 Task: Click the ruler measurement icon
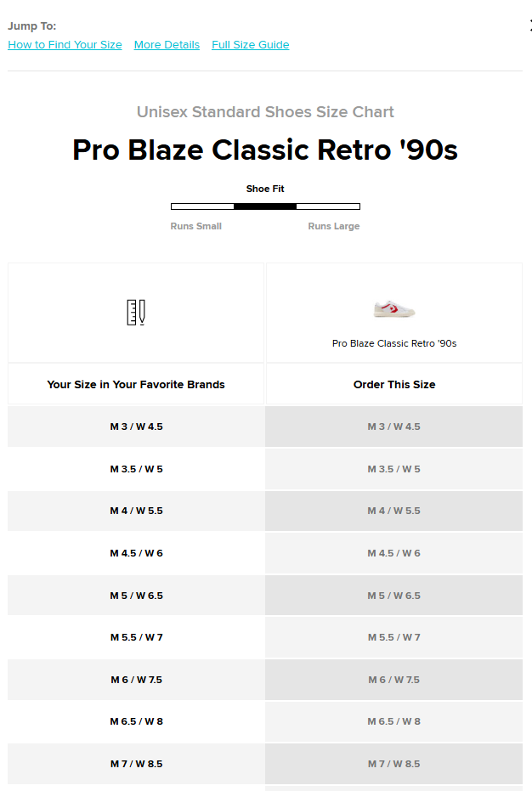[135, 312]
